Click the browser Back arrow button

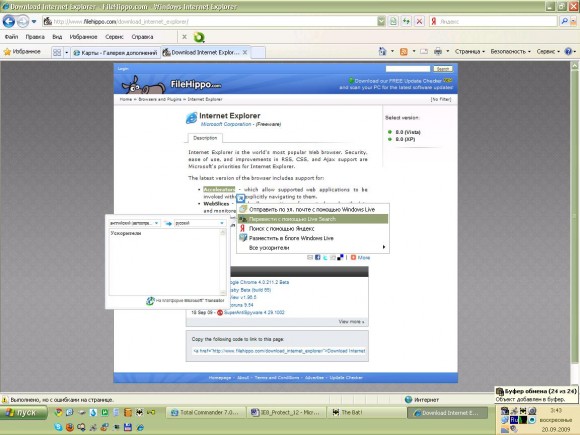pos(9,21)
